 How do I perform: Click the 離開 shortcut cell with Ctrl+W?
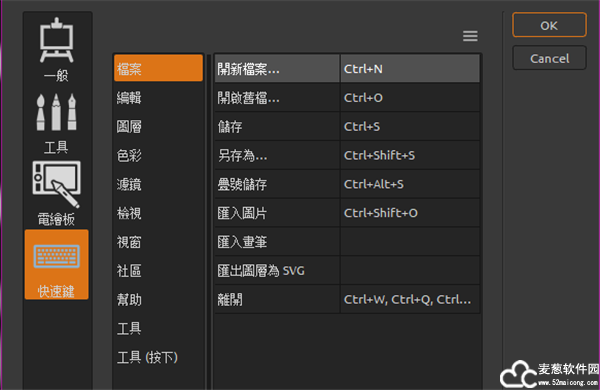coord(410,299)
